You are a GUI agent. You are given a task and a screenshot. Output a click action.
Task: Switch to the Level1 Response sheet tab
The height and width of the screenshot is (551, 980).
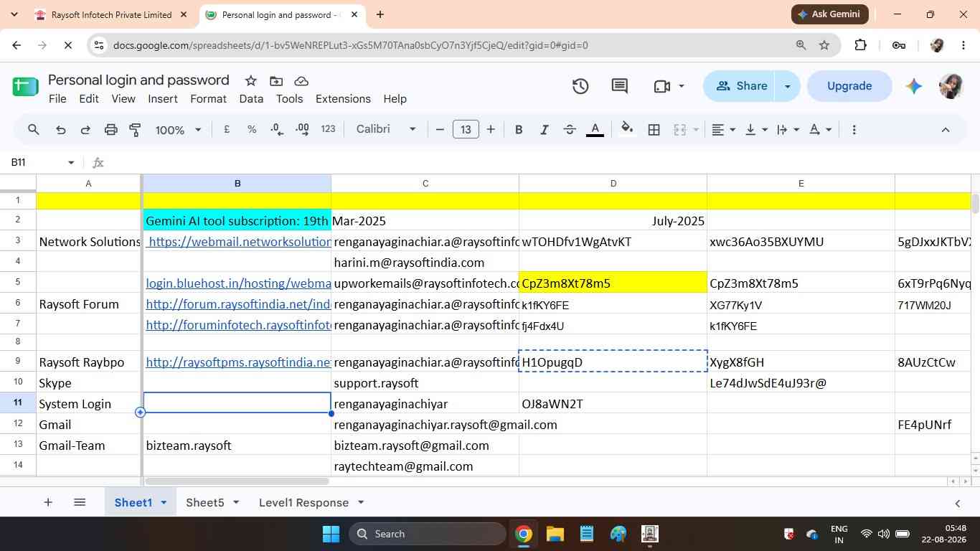[303, 502]
